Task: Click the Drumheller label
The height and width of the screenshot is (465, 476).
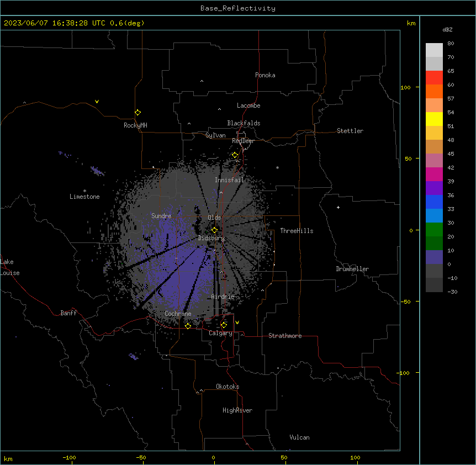Action: [x=352, y=269]
